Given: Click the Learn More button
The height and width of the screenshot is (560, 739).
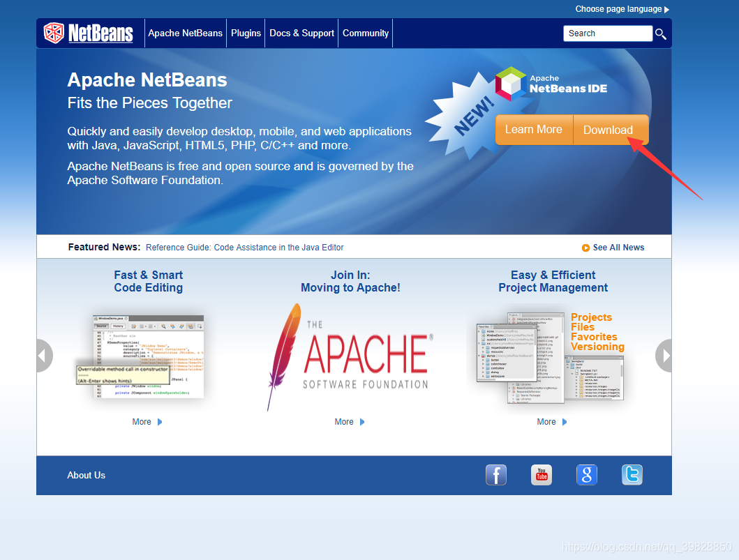Looking at the screenshot, I should pyautogui.click(x=534, y=130).
